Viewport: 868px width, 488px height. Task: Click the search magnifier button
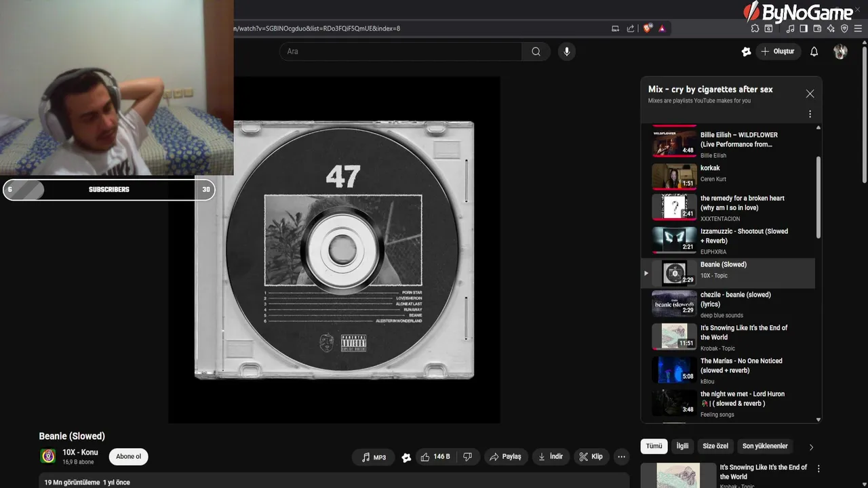536,52
